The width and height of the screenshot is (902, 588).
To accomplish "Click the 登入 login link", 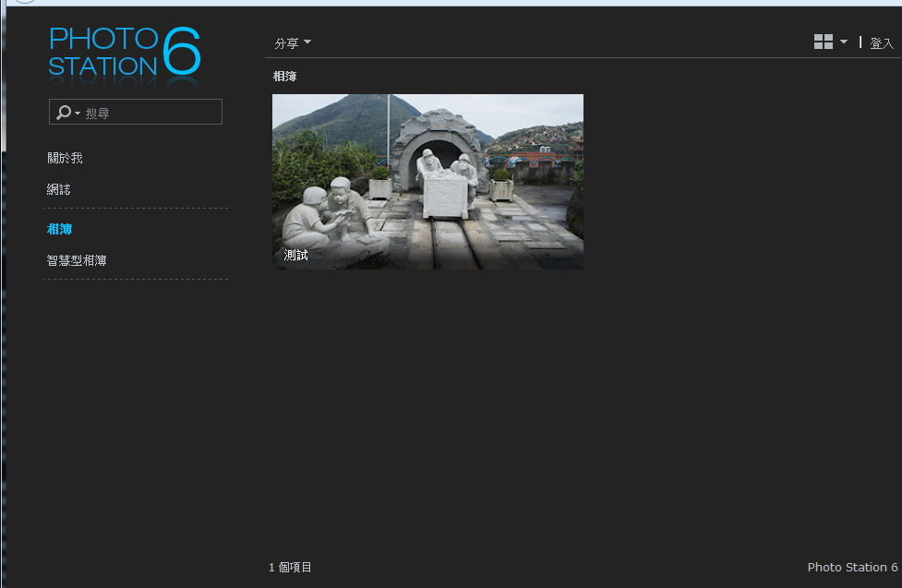I will [x=882, y=43].
